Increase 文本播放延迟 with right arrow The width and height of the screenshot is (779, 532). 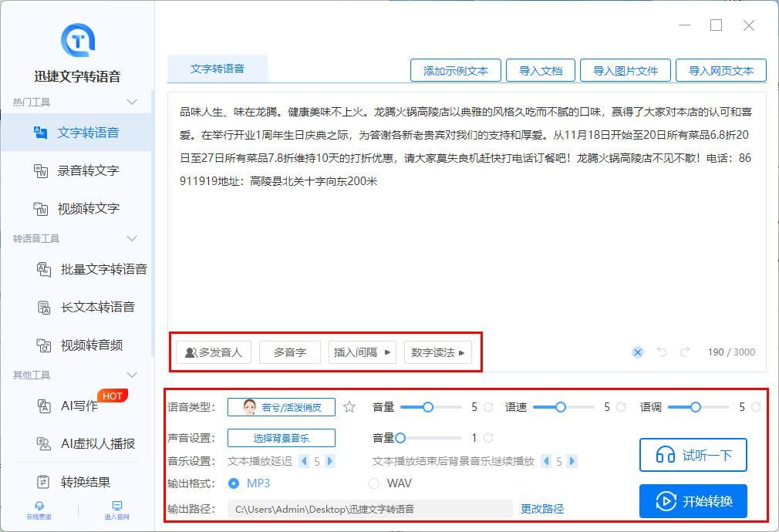(x=329, y=461)
